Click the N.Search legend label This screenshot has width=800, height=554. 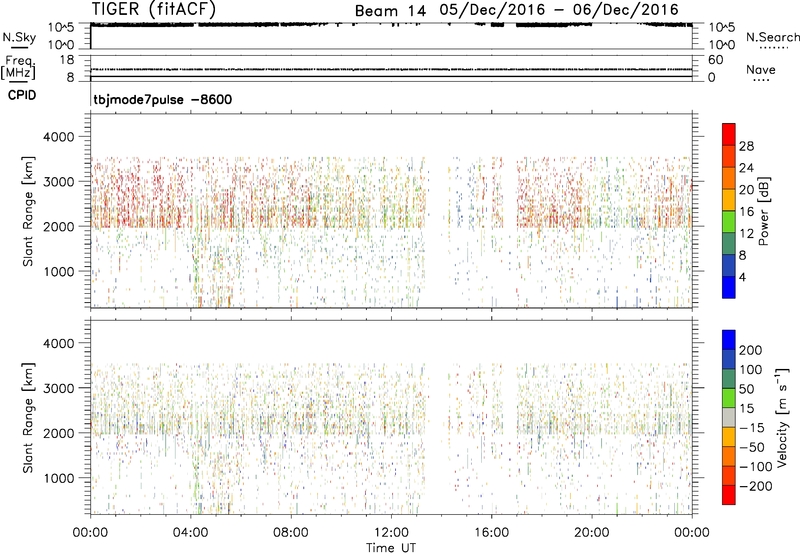click(x=772, y=37)
